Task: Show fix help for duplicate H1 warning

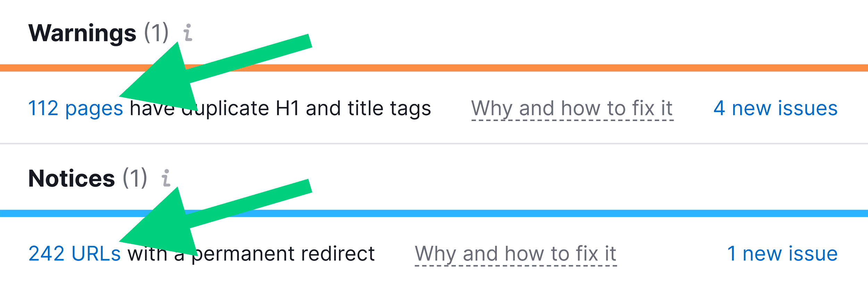Action: tap(572, 108)
